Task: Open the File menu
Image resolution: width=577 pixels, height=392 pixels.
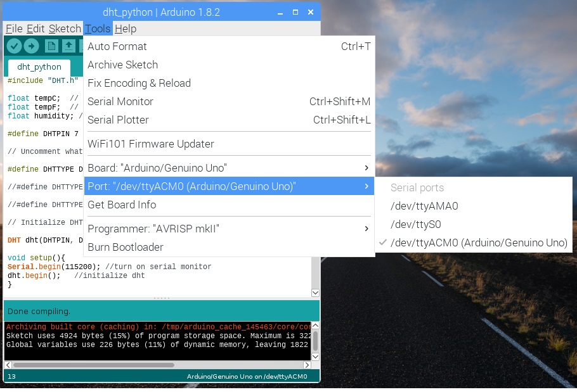Action: click(14, 28)
